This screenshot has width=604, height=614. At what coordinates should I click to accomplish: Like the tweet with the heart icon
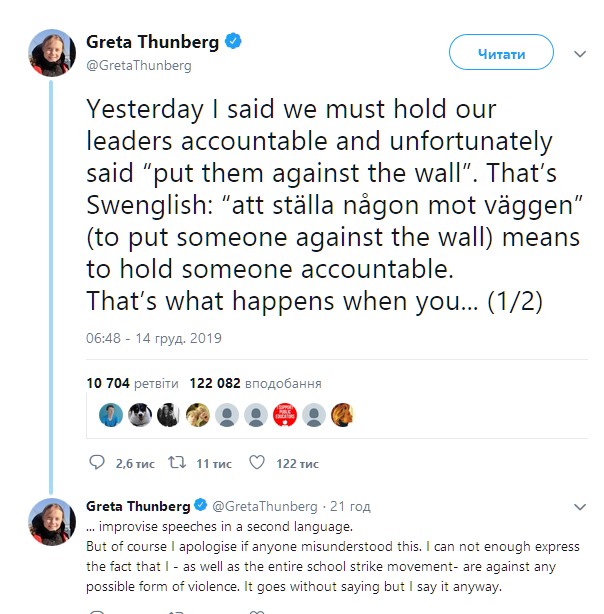(256, 463)
